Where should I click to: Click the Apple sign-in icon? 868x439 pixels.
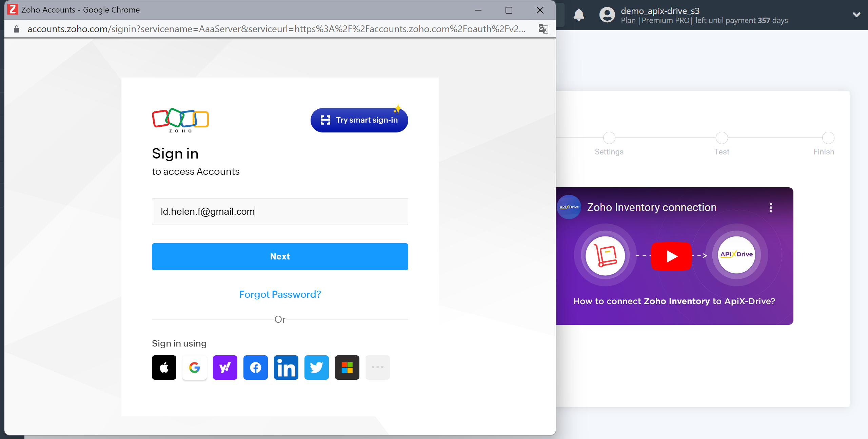164,367
